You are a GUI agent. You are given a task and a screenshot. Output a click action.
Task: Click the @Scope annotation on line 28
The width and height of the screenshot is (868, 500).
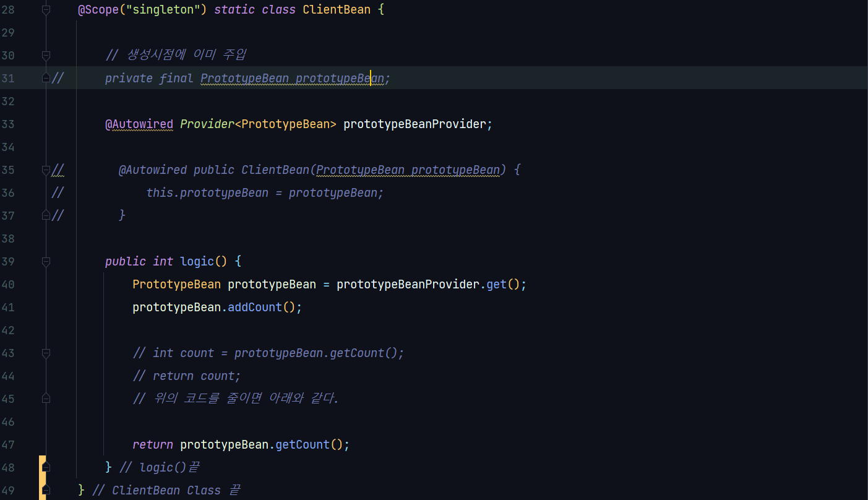[98, 10]
